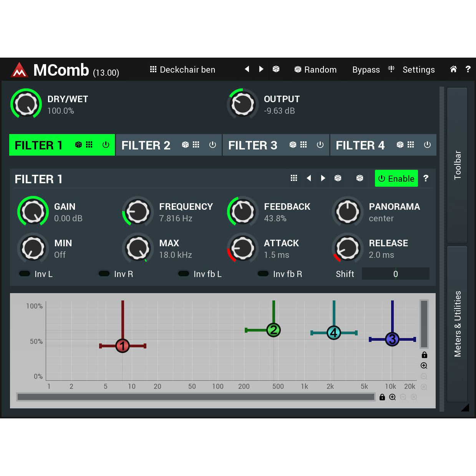Toggle the Inv L switch
Viewport: 476px width, 476px height.
[25, 274]
